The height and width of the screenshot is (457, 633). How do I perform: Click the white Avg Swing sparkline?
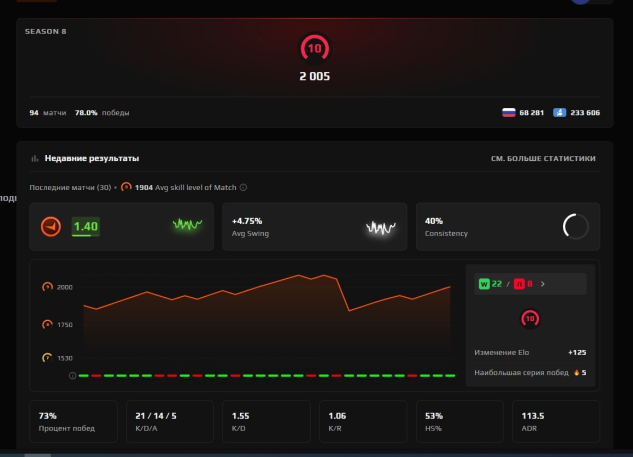coord(381,228)
